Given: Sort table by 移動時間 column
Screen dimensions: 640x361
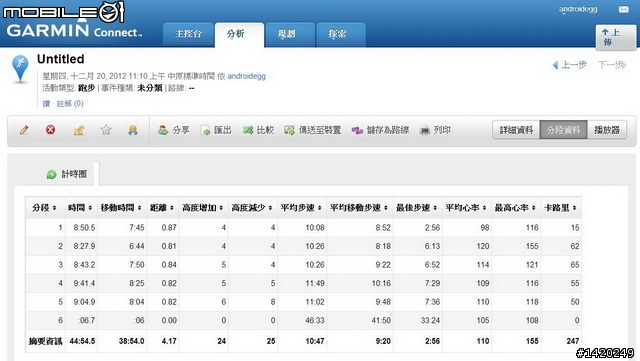Looking at the screenshot, I should (122, 207).
